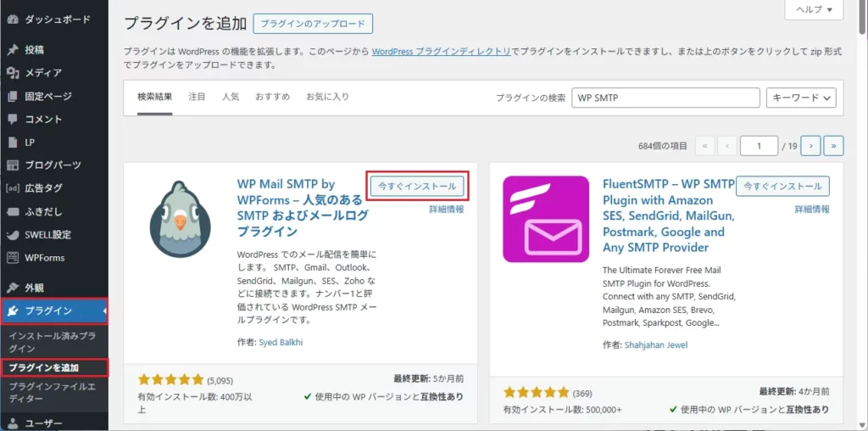Click the ブログパーツ grid icon

(13, 165)
